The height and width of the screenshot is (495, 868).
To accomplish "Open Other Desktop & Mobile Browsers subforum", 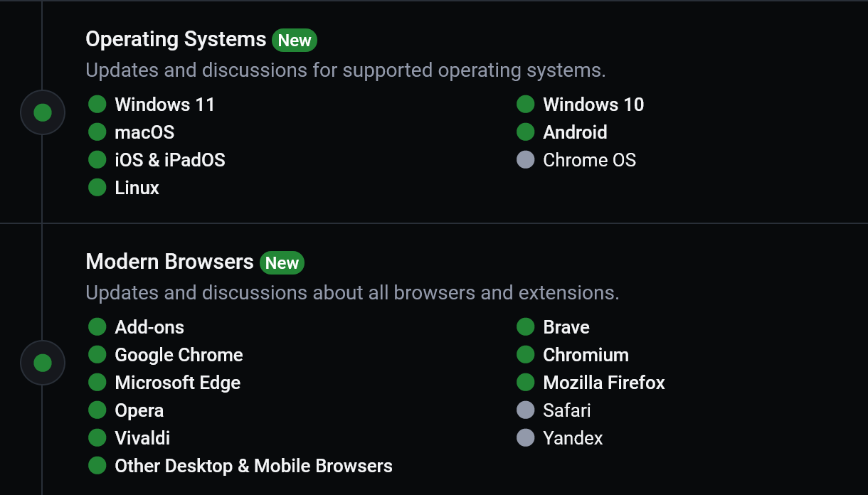I will coord(253,466).
